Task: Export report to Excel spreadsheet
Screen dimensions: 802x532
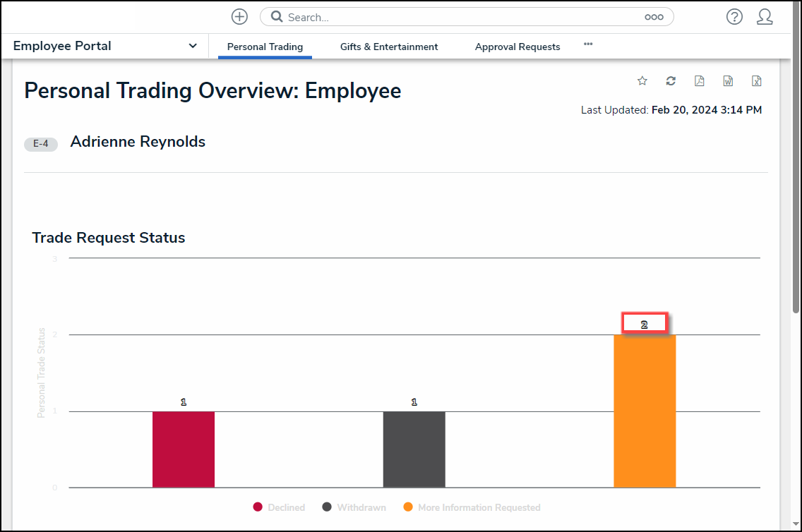Action: coord(756,81)
